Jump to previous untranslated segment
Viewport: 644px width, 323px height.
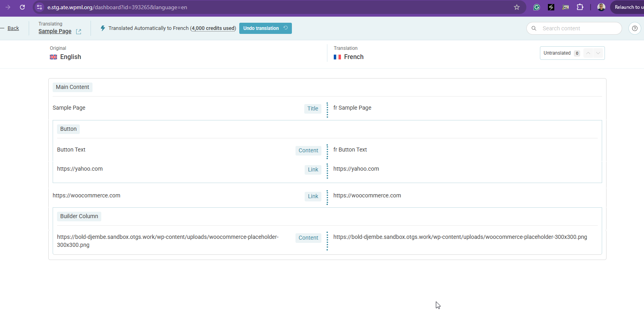pos(588,53)
